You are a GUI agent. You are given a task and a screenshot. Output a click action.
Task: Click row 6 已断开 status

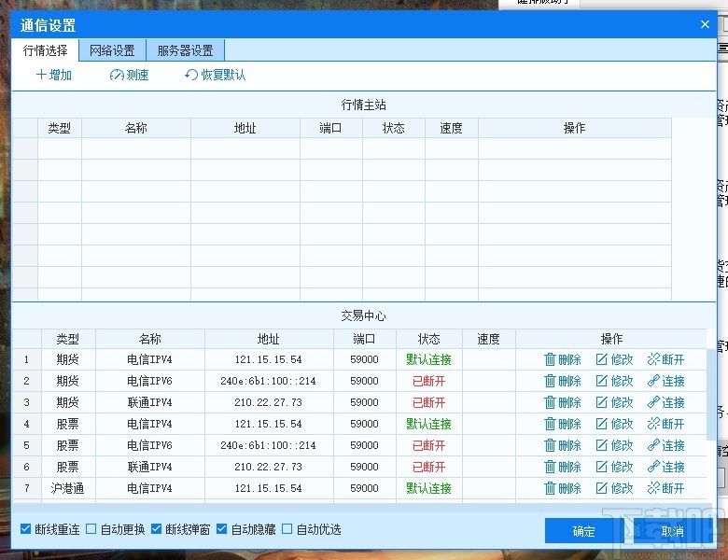(429, 467)
